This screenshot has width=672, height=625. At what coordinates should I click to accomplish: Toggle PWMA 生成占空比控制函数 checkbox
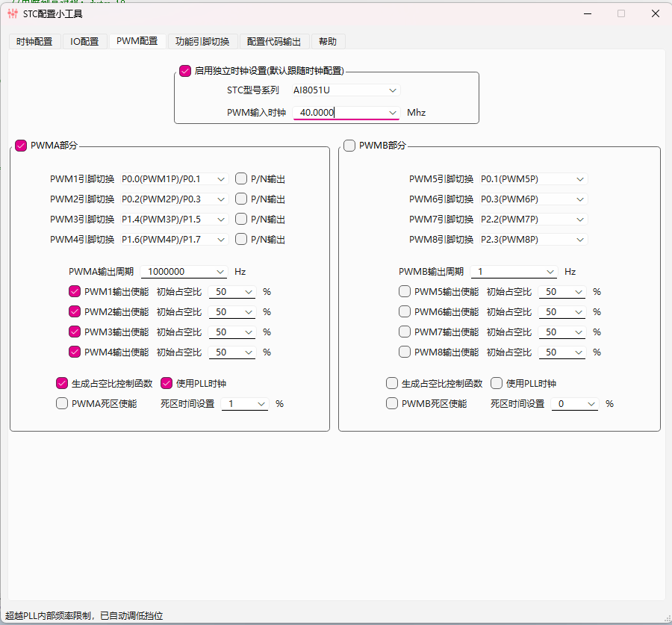point(62,384)
